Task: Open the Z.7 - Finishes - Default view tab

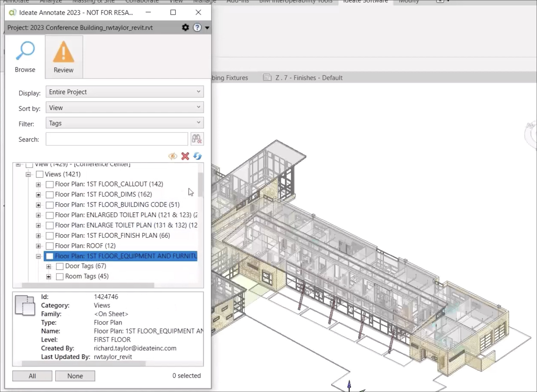Action: pos(309,78)
